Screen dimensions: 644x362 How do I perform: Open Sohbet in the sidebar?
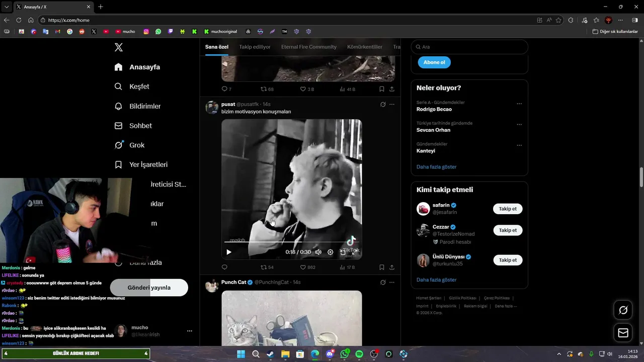pyautogui.click(x=133, y=126)
